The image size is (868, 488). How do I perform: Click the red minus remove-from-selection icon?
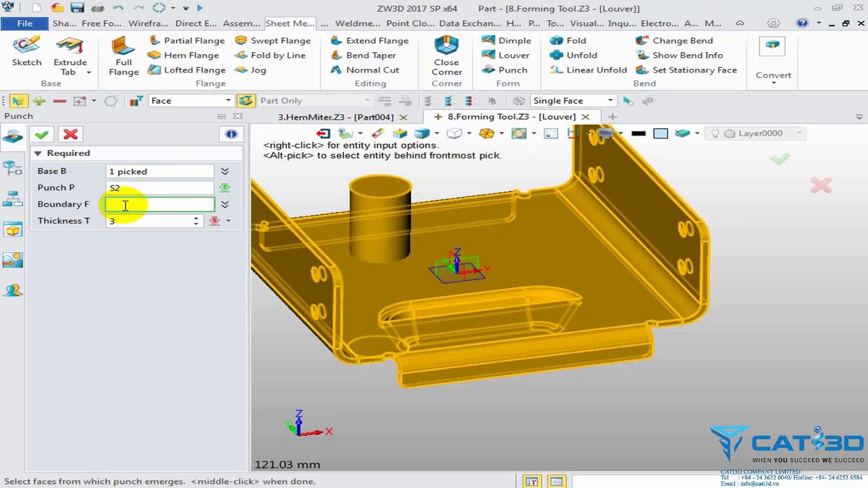60,101
